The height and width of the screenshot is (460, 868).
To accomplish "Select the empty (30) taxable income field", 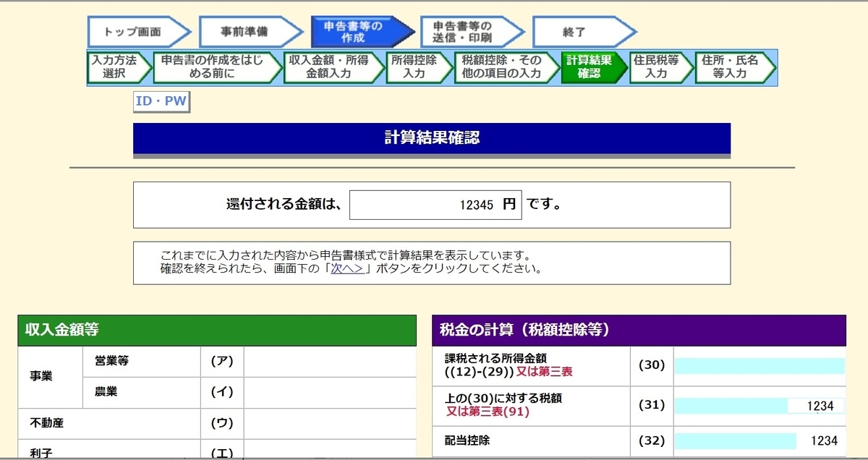I will click(x=758, y=366).
